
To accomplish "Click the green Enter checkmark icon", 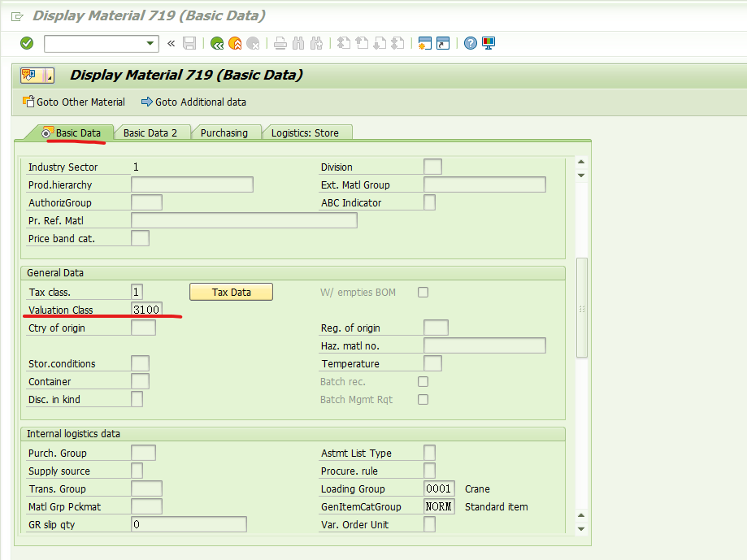I will (x=27, y=43).
